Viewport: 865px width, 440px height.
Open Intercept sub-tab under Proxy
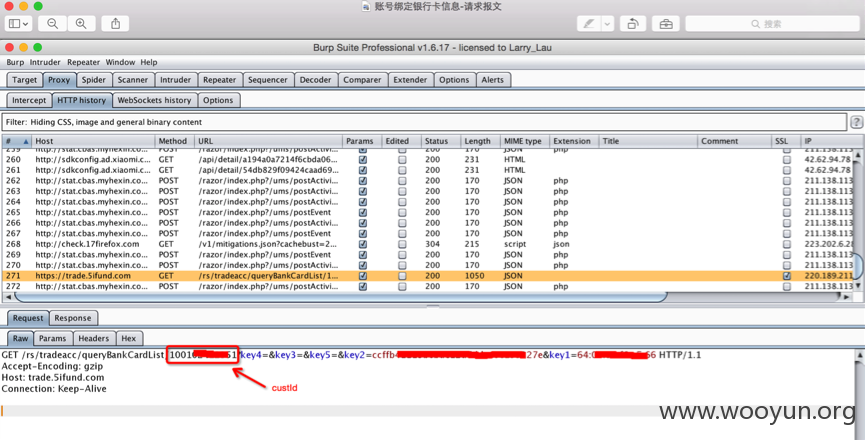point(29,100)
